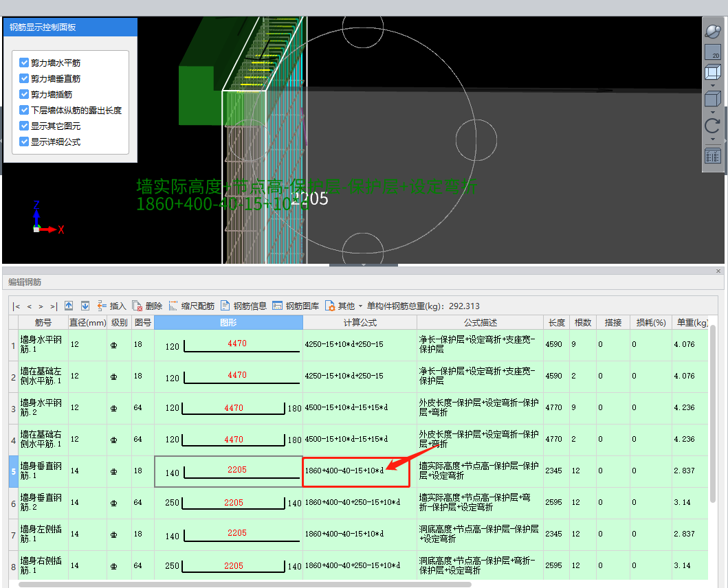Go to first rebar record

16,306
